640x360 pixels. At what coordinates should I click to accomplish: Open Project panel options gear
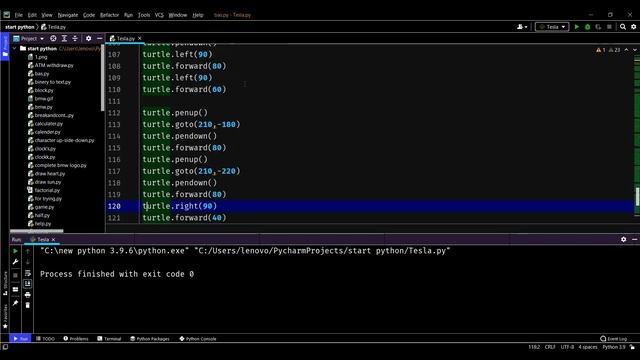(89, 38)
